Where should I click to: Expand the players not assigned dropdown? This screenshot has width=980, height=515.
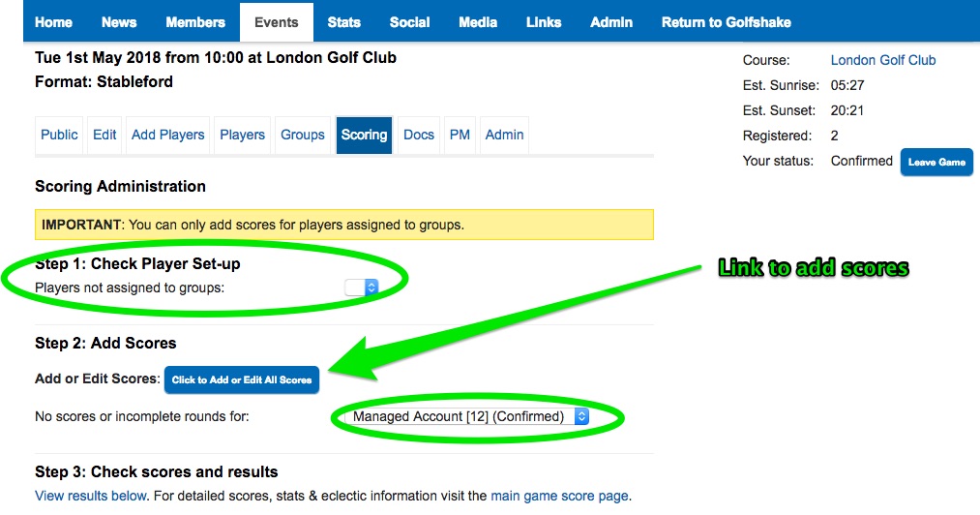(361, 288)
